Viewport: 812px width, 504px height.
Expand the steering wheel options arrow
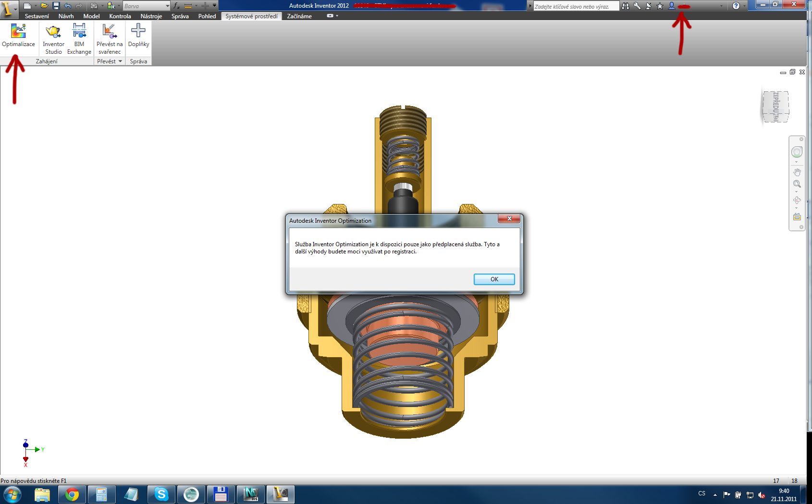[x=797, y=162]
